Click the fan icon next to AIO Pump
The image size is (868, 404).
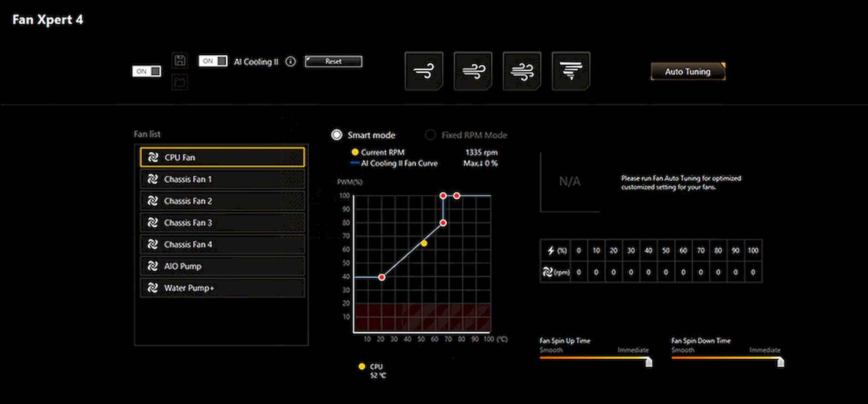[153, 266]
